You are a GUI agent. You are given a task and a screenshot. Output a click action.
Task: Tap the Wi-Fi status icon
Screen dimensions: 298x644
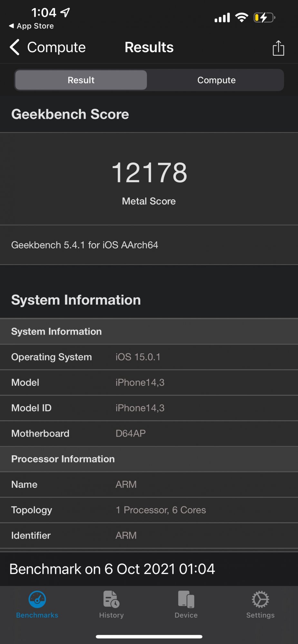point(242,17)
